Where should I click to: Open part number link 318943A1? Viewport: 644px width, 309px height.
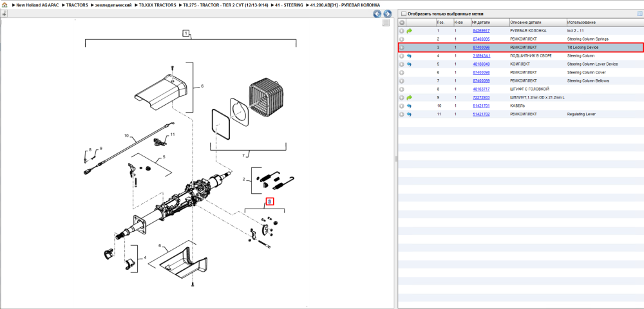click(x=481, y=56)
